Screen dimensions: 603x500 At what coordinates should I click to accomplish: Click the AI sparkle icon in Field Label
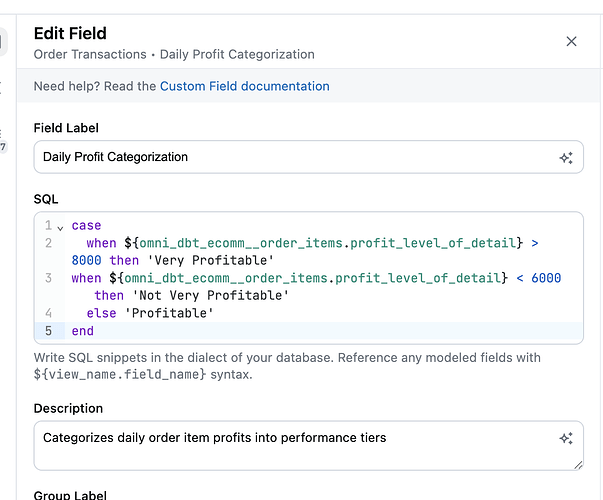pyautogui.click(x=565, y=157)
